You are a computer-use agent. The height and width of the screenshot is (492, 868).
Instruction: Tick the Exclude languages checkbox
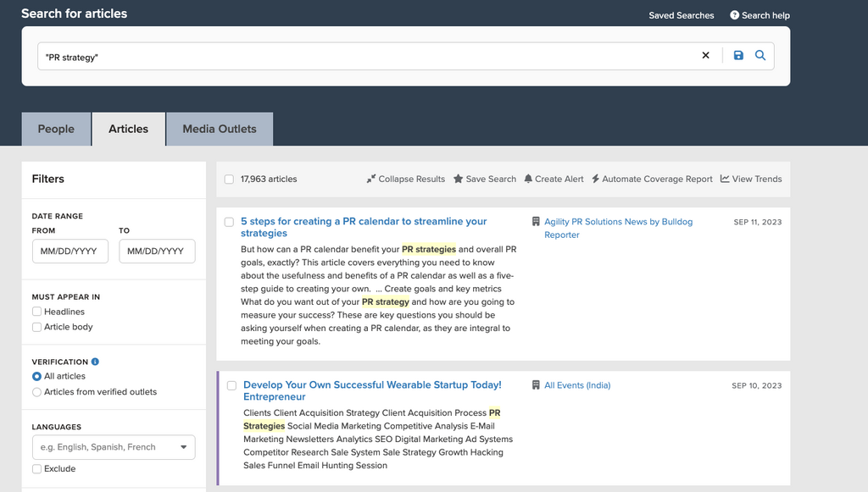click(x=36, y=468)
